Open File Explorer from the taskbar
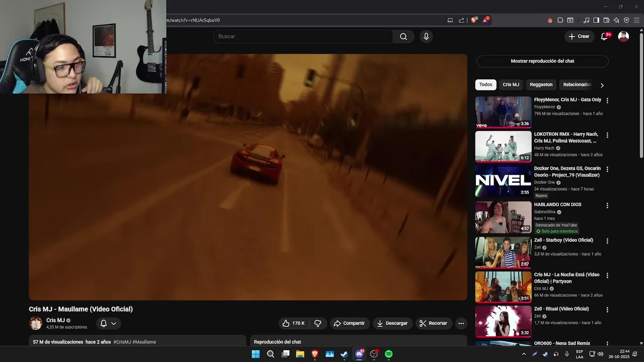The width and height of the screenshot is (644, 362). pyautogui.click(x=300, y=354)
